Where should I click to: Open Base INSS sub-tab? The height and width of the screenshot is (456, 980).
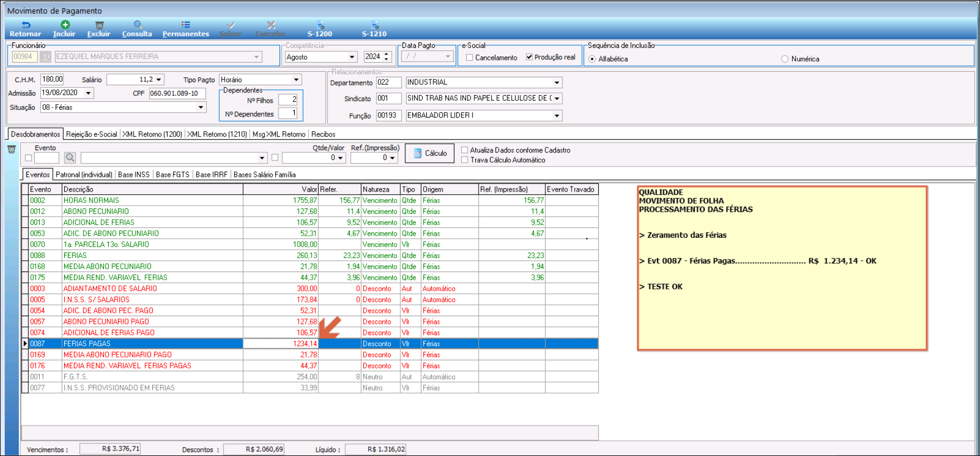tap(134, 175)
